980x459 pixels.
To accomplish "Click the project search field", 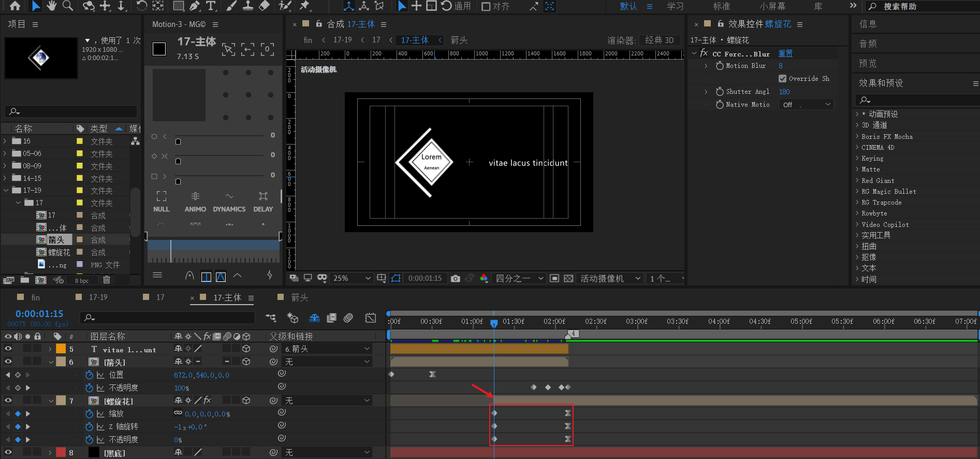I will 72,111.
